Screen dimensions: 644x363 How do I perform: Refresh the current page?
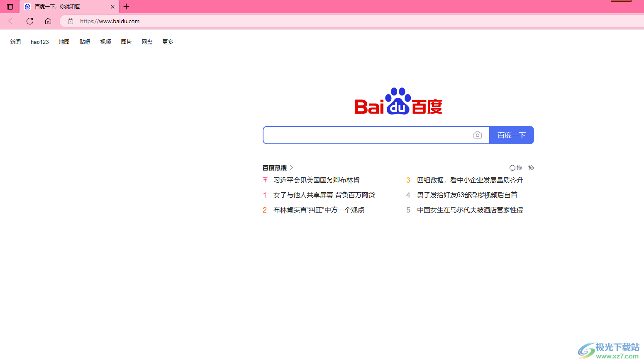pyautogui.click(x=30, y=21)
